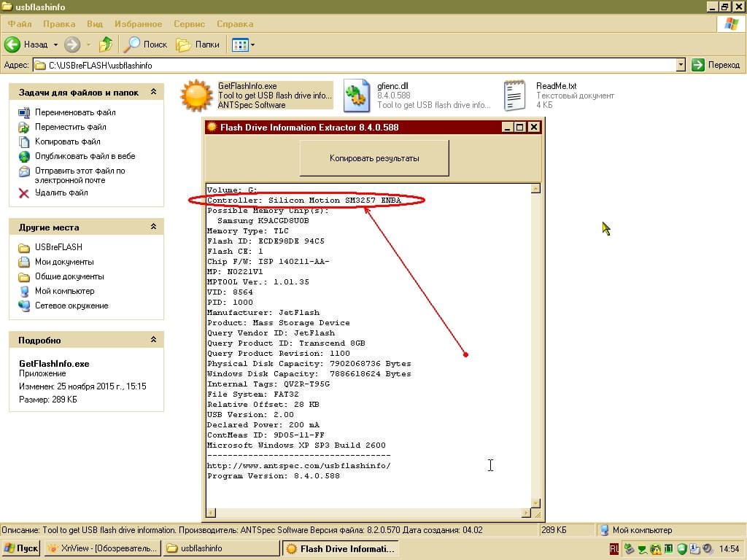Click the horizontal scrollbar left arrow
This screenshot has height=560, width=747.
211,513
